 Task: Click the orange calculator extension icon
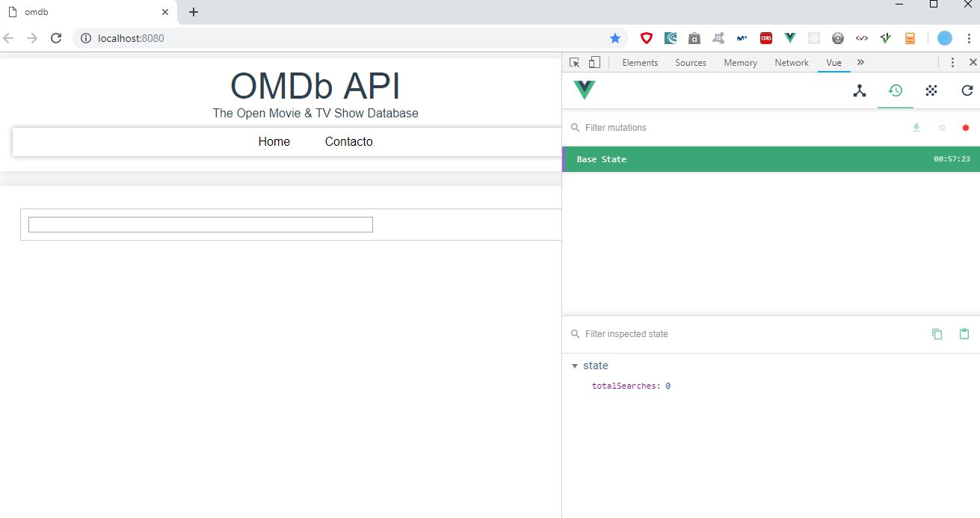[x=910, y=38]
